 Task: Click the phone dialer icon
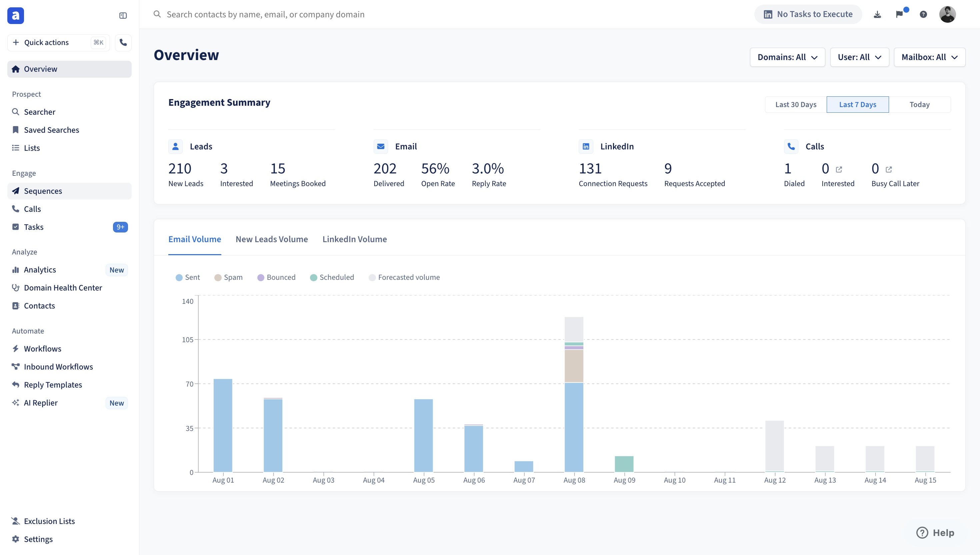coord(123,42)
